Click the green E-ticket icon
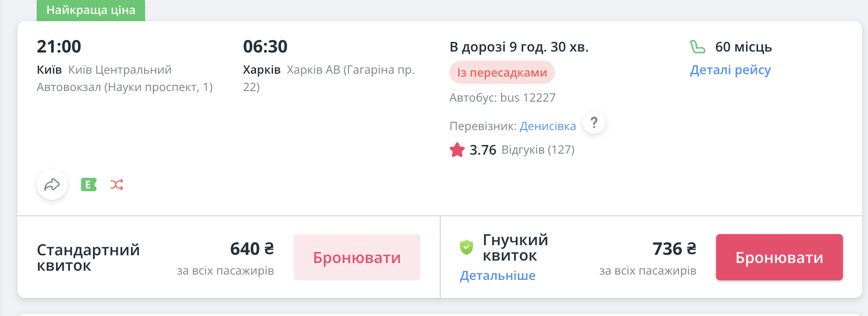Screen dimensions: 868x316 [89, 184]
